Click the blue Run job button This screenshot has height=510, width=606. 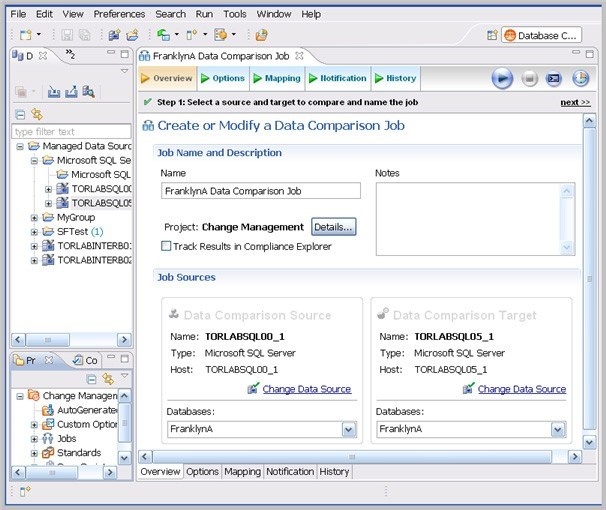tap(502, 78)
